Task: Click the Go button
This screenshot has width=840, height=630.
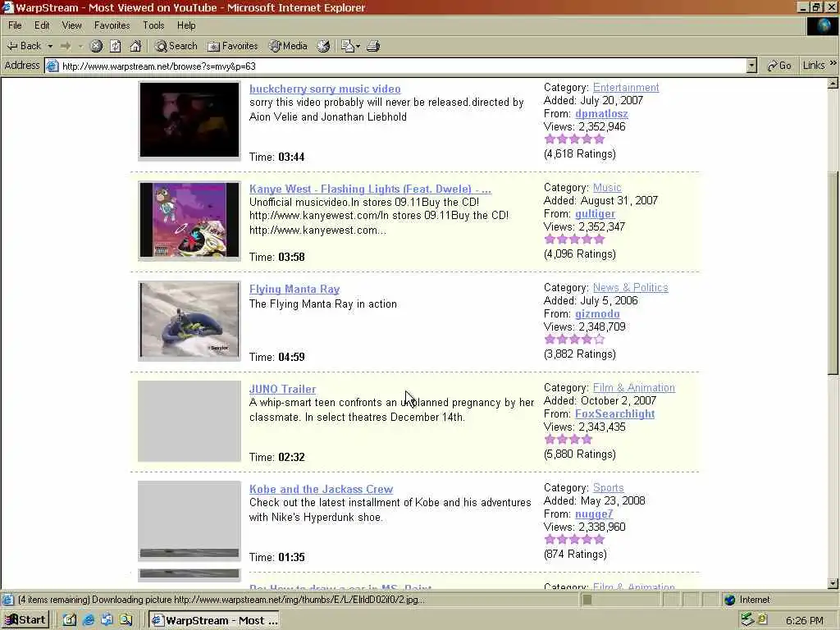Action: tap(779, 66)
